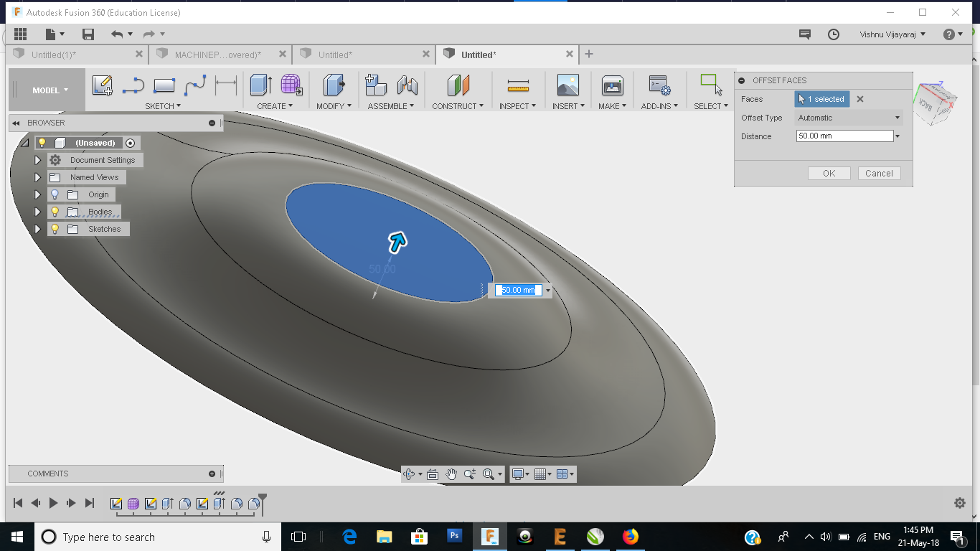Click the Faces '1 selected' button

coord(822,99)
